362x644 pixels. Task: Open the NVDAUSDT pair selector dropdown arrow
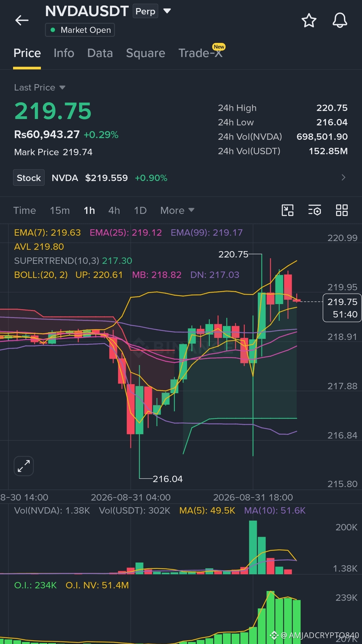(x=167, y=11)
